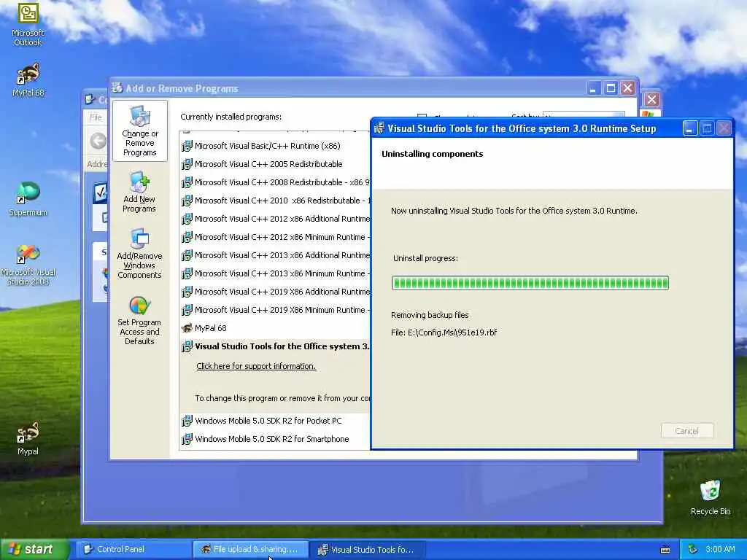Select 'MyPal 68' program entry text
The height and width of the screenshot is (560, 747).
click(211, 328)
